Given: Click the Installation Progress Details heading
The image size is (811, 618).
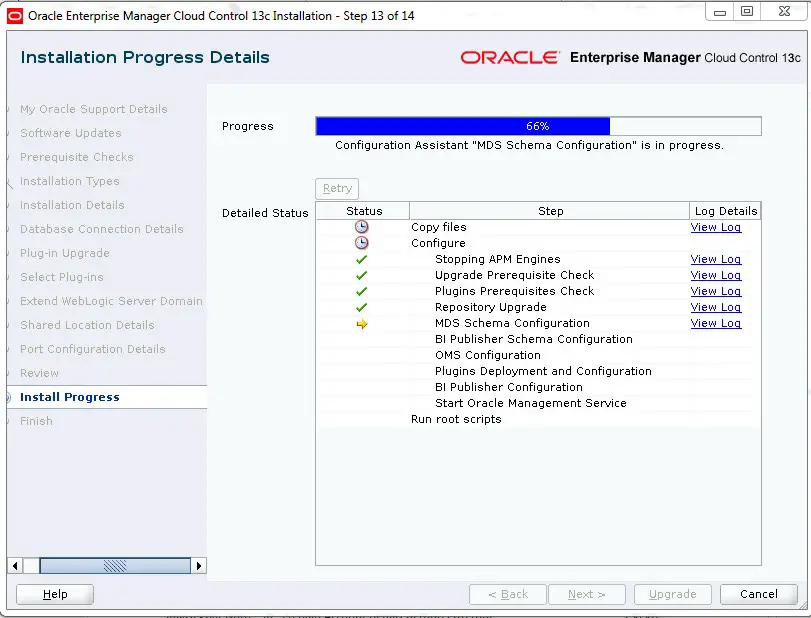Looking at the screenshot, I should tap(145, 57).
